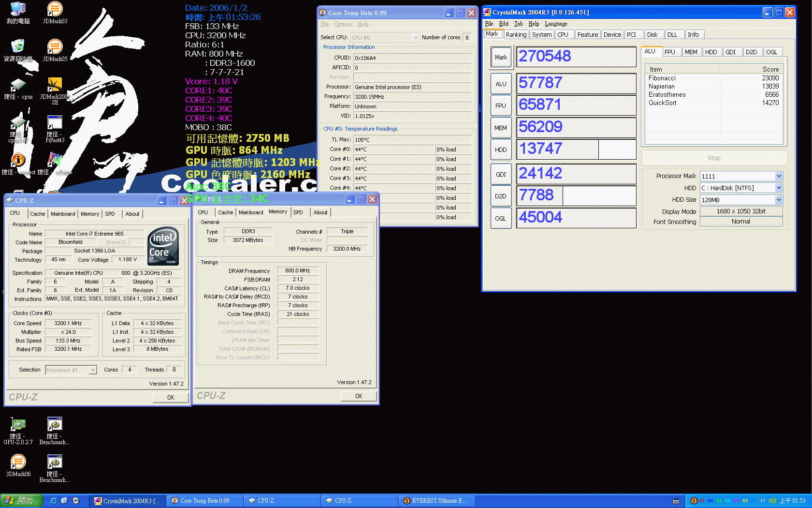Open the Options menu in Core Temp

click(343, 24)
